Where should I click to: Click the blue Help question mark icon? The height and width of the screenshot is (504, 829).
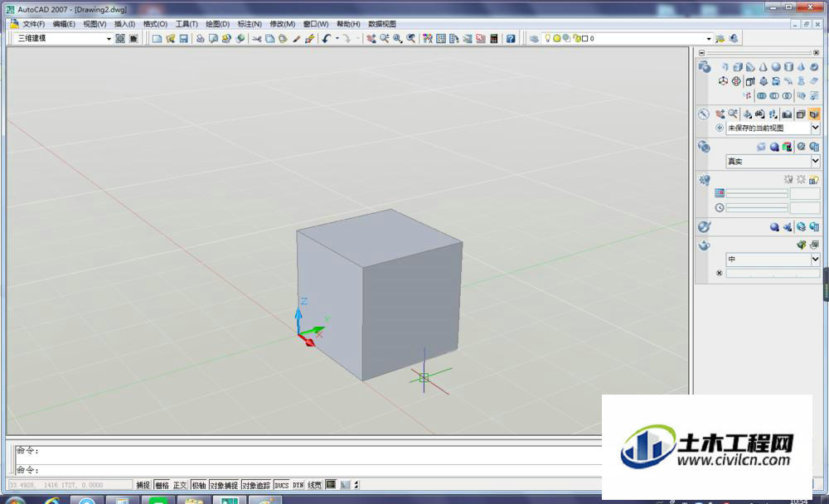[x=511, y=39]
